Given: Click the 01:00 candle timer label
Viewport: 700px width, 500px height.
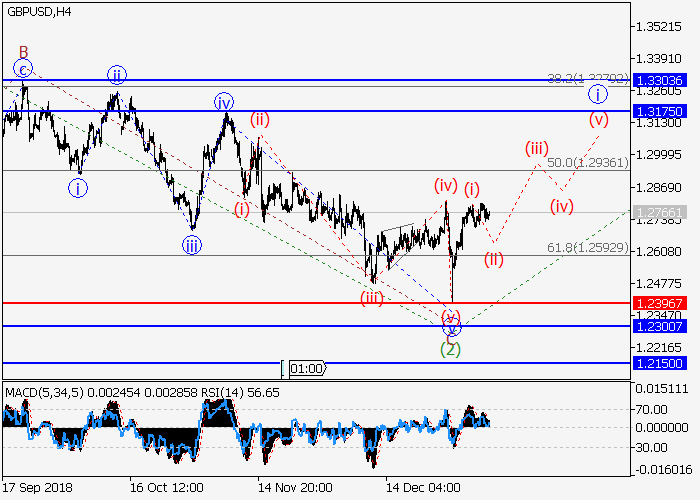Looking at the screenshot, I should [x=306, y=369].
